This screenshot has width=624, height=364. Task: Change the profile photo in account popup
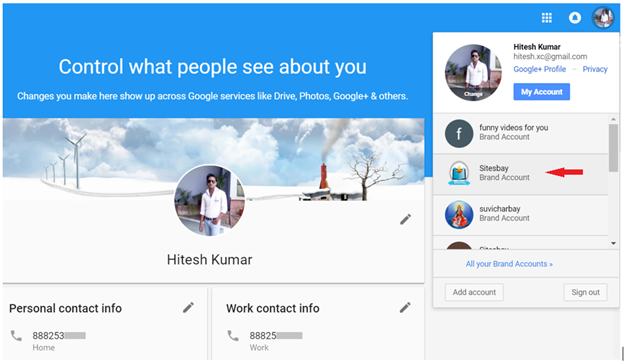[x=473, y=94]
